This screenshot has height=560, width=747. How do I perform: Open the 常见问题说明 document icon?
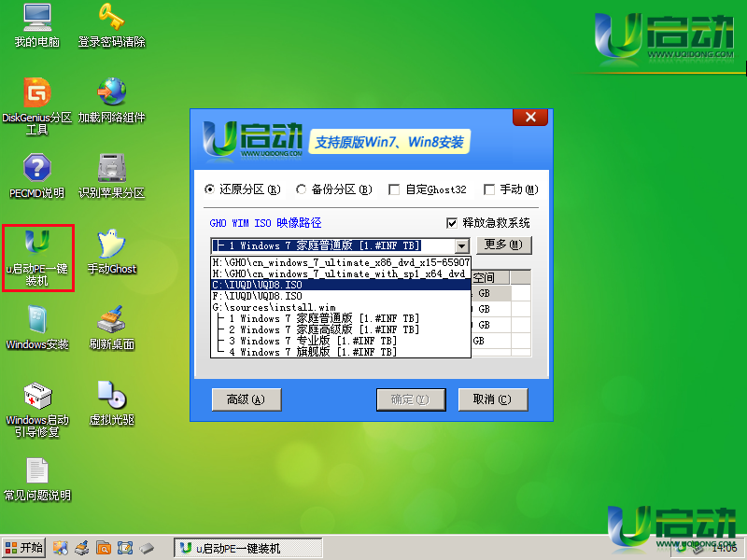pos(37,479)
